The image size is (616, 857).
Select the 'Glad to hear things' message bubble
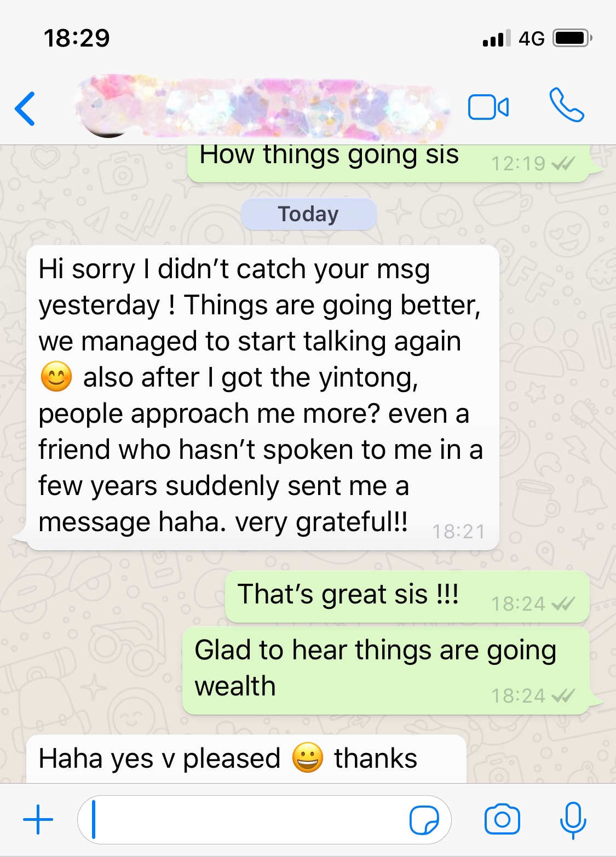pyautogui.click(x=386, y=671)
